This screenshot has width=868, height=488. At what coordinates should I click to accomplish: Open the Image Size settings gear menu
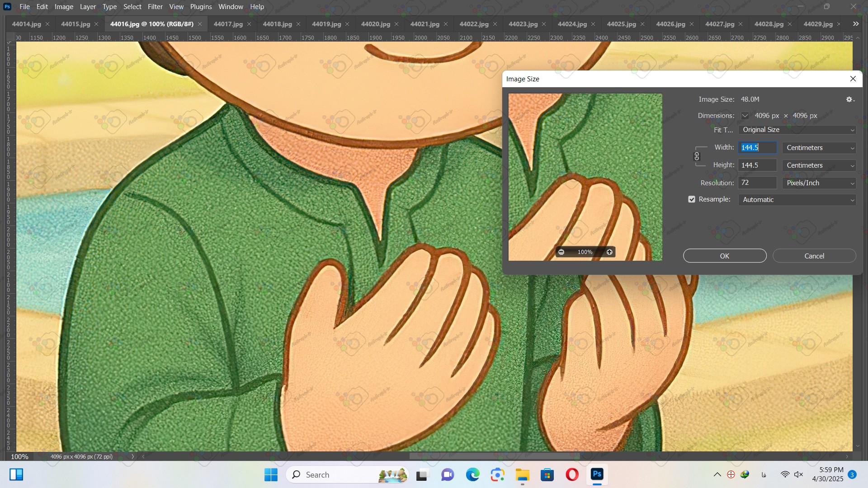tap(850, 99)
